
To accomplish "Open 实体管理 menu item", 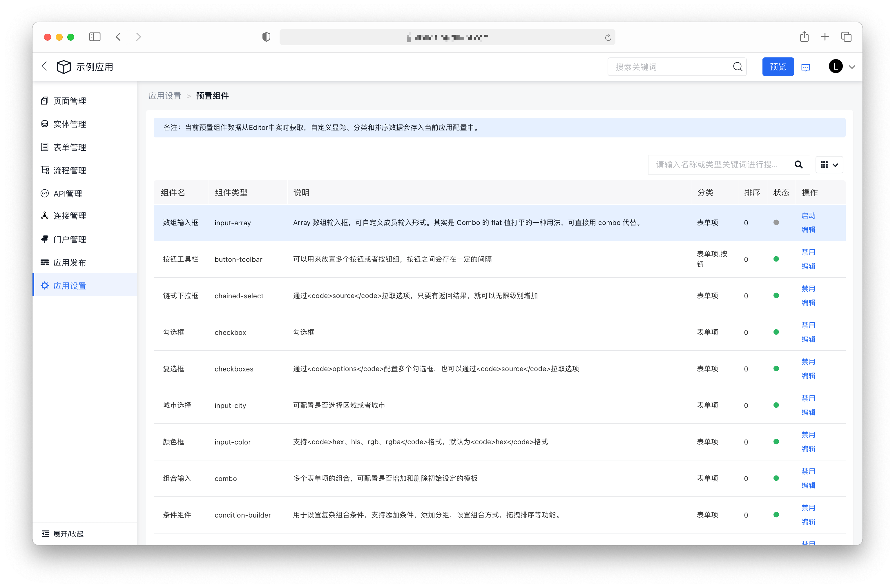I will point(84,124).
